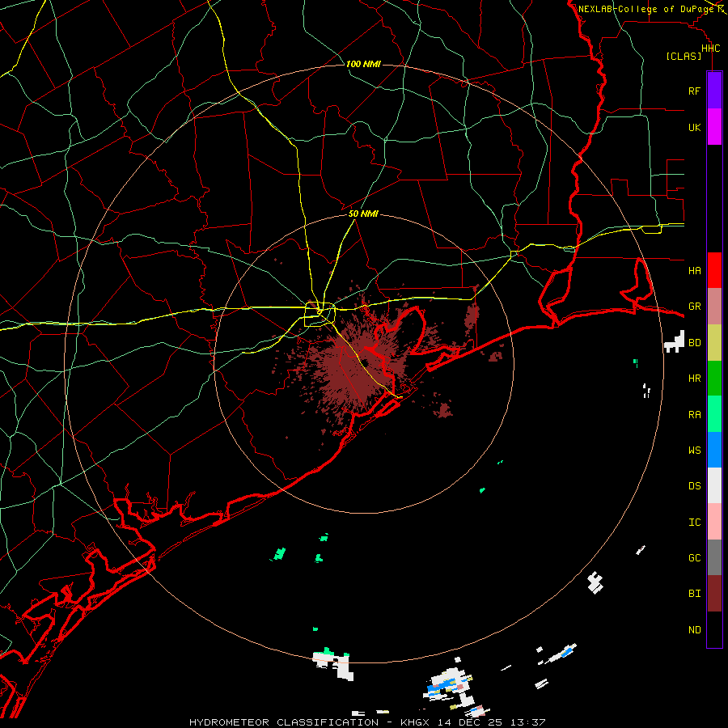Click the IC legend label
Viewport: 728px width, 728px height.
[694, 523]
